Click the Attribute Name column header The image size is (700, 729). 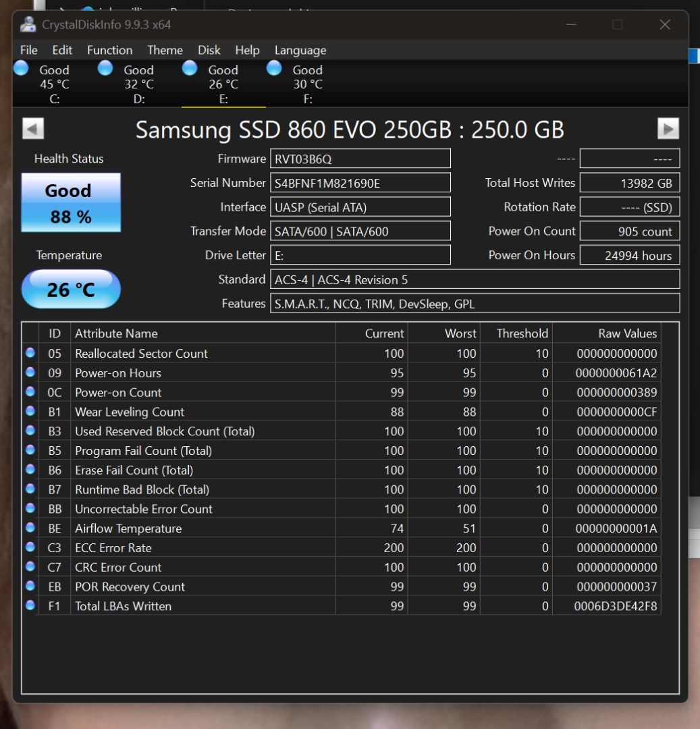[203, 333]
